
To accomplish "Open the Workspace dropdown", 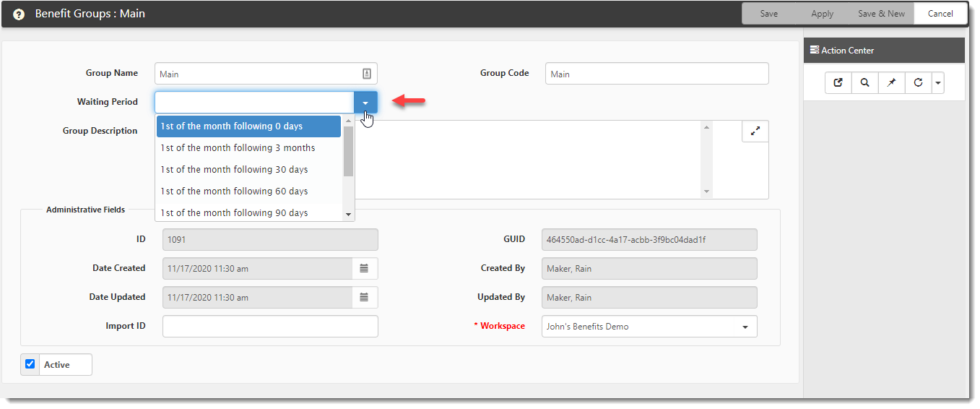I will [x=745, y=327].
